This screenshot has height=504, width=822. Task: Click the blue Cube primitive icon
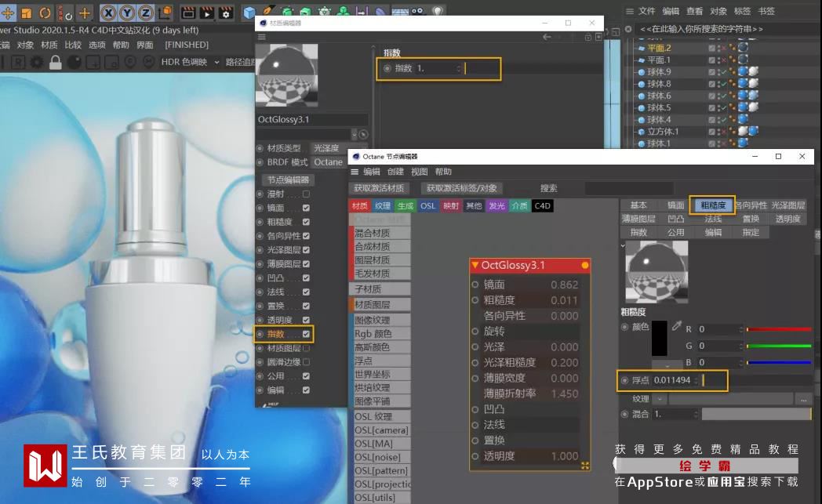tap(250, 12)
